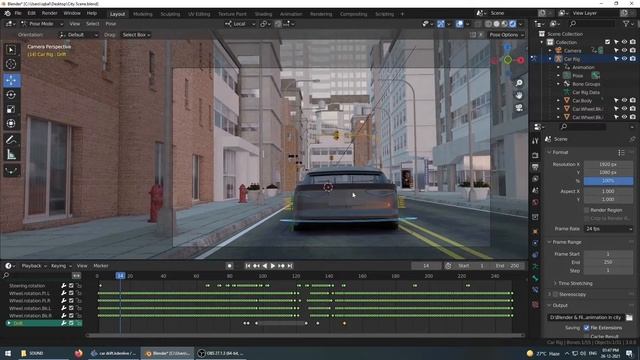Jump to the first frame
The image size is (640, 360).
[248, 266]
